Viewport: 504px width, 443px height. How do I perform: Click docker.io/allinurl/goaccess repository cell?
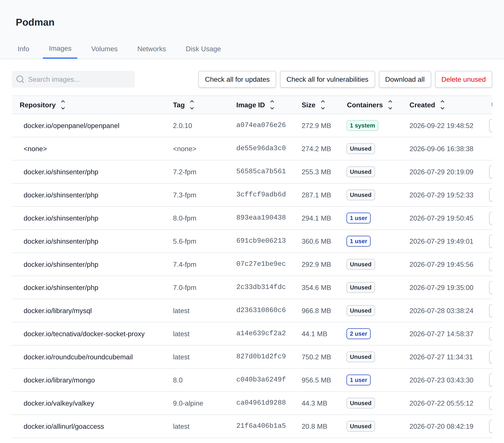click(x=64, y=426)
